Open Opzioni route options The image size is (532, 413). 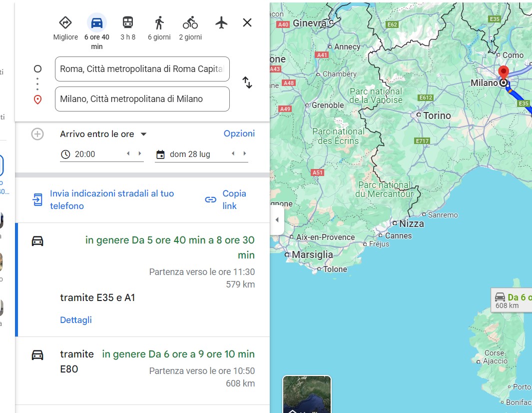pos(239,133)
